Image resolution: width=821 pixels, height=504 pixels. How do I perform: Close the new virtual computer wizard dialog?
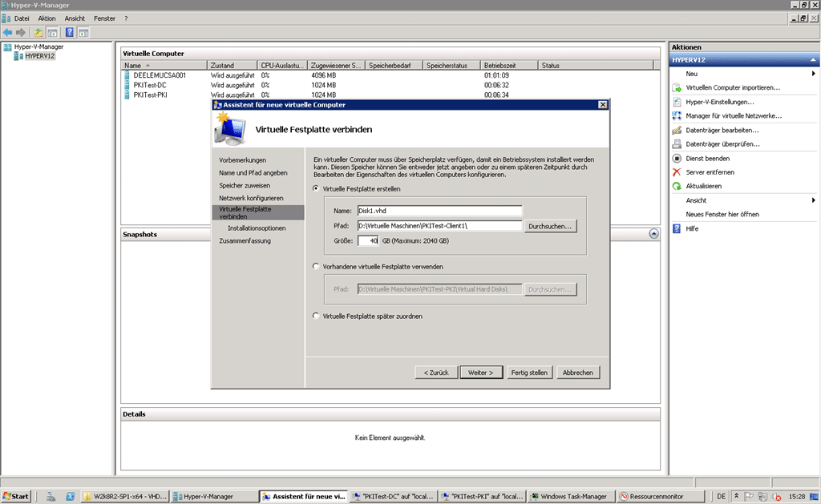[603, 105]
